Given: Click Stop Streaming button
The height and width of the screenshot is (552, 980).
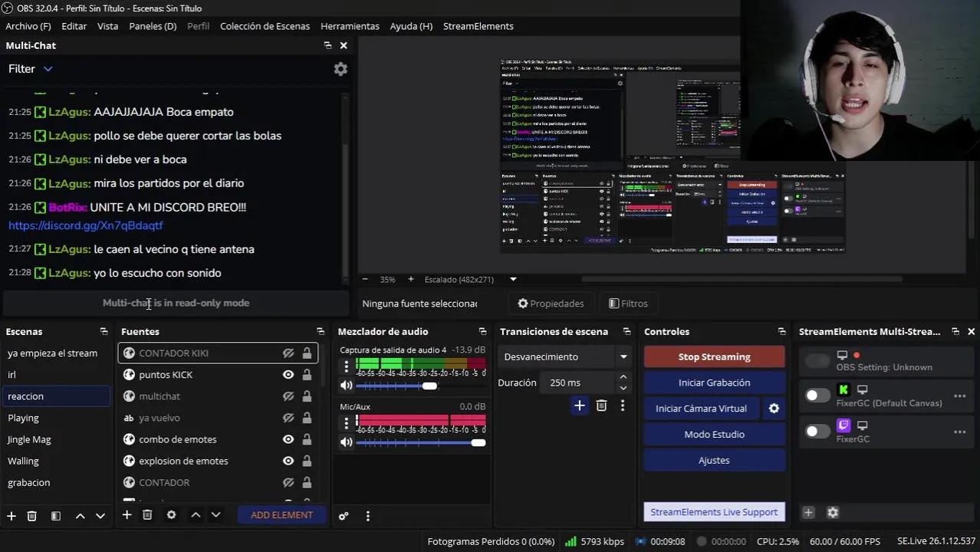Looking at the screenshot, I should (x=714, y=356).
